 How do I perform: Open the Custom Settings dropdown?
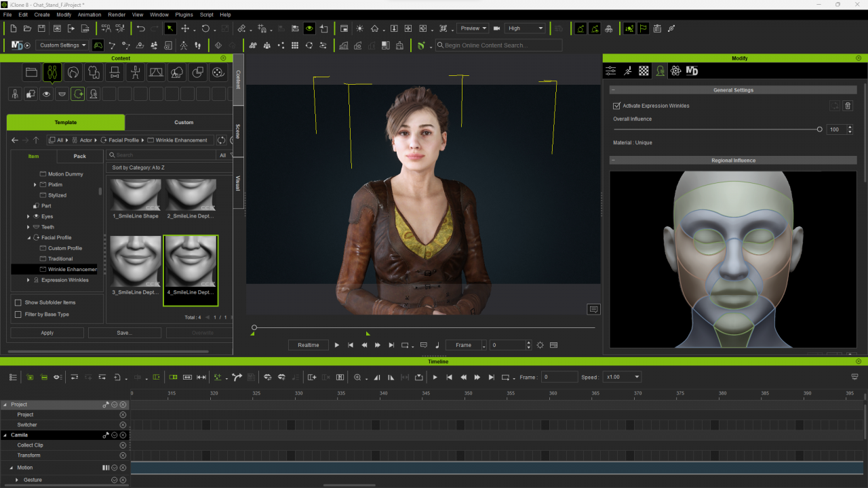tap(62, 45)
